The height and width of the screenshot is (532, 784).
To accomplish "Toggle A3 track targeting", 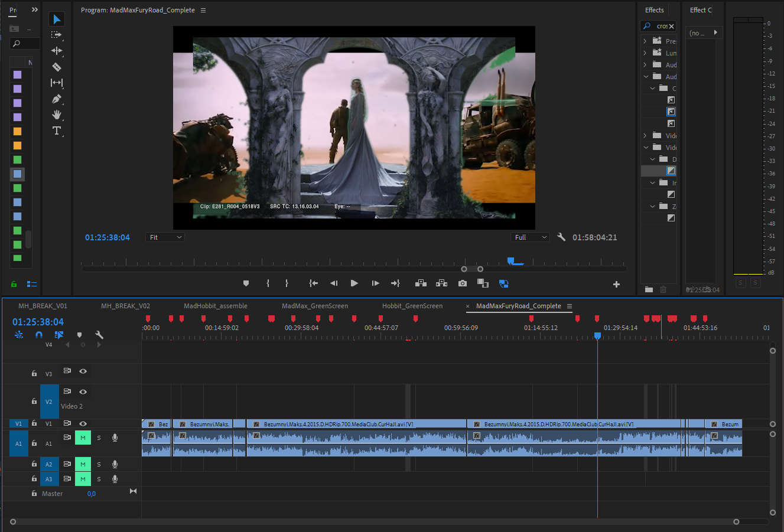I will pos(49,479).
